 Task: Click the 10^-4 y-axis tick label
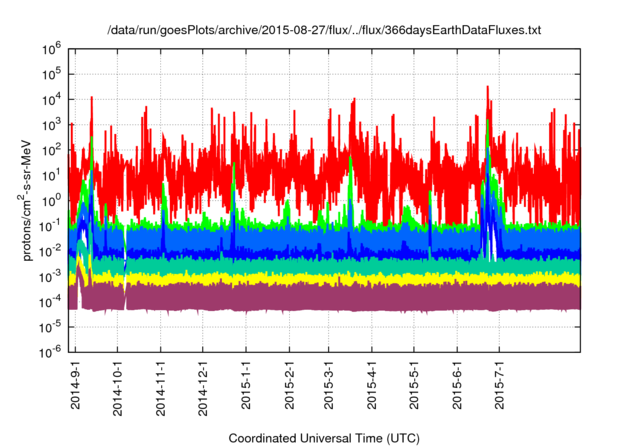50,302
